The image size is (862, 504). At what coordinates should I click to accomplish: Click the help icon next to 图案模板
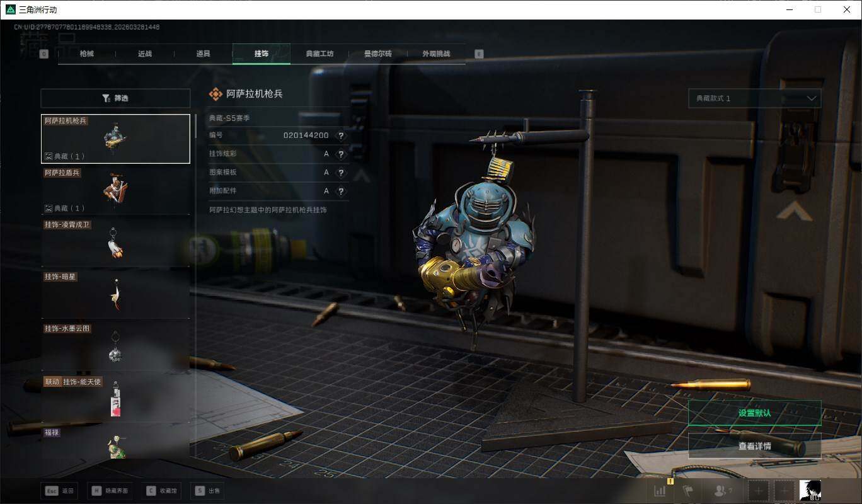pos(341,172)
